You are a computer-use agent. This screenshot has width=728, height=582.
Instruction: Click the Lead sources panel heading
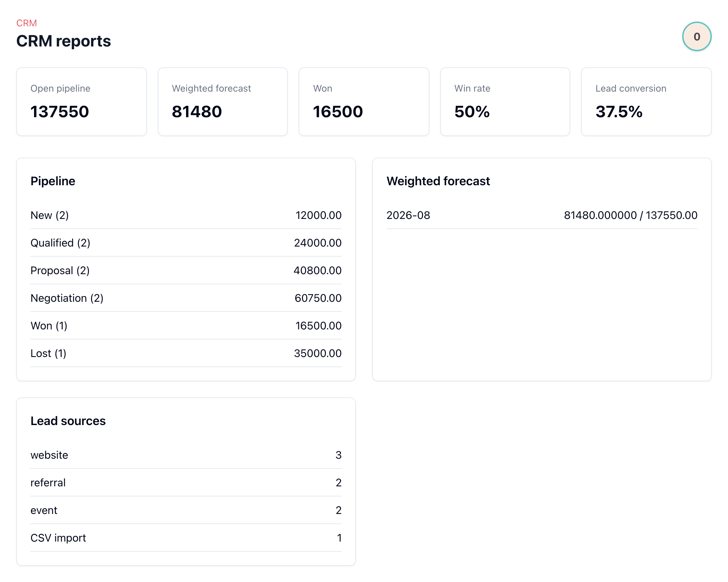tap(68, 421)
